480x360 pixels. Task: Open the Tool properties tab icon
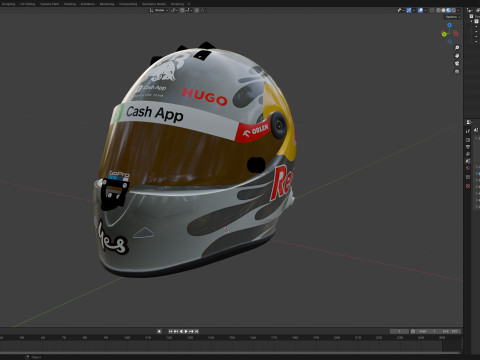click(468, 131)
